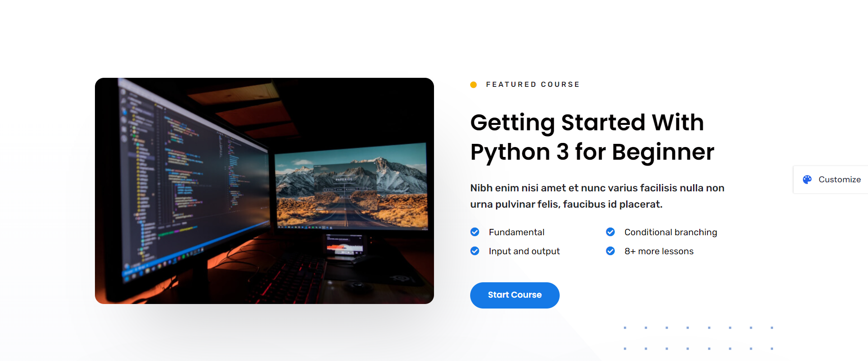Click the Getting Started With Python heading
The image size is (868, 361).
(x=592, y=137)
